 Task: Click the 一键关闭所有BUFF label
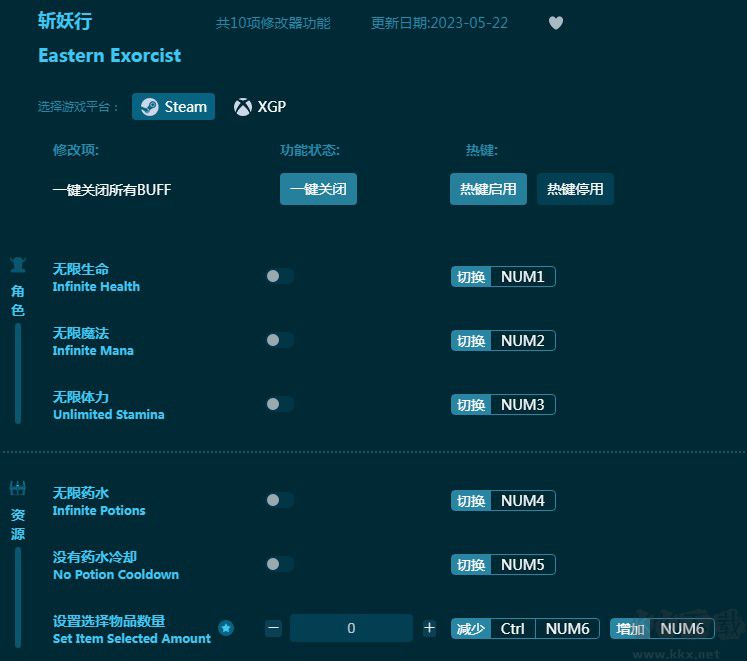pos(111,190)
